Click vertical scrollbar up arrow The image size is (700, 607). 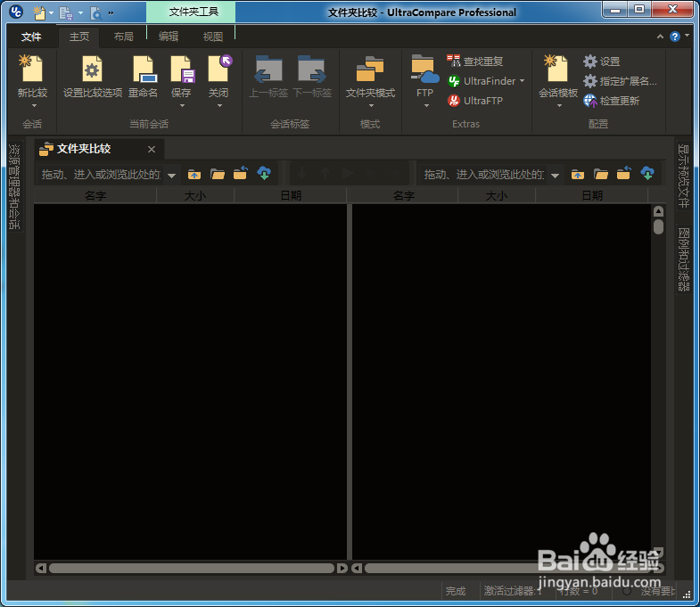pos(658,211)
